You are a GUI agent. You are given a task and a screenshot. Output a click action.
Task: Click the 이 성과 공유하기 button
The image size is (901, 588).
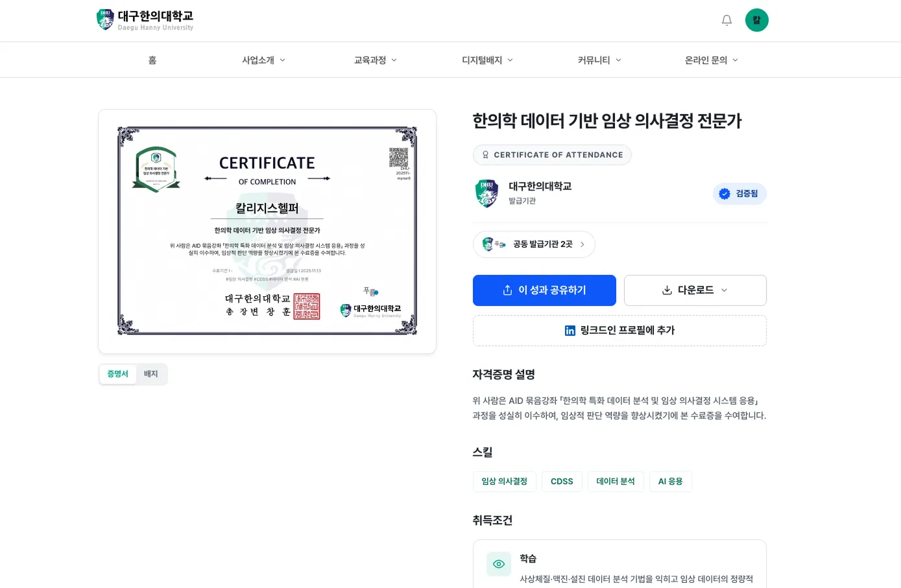tap(544, 290)
